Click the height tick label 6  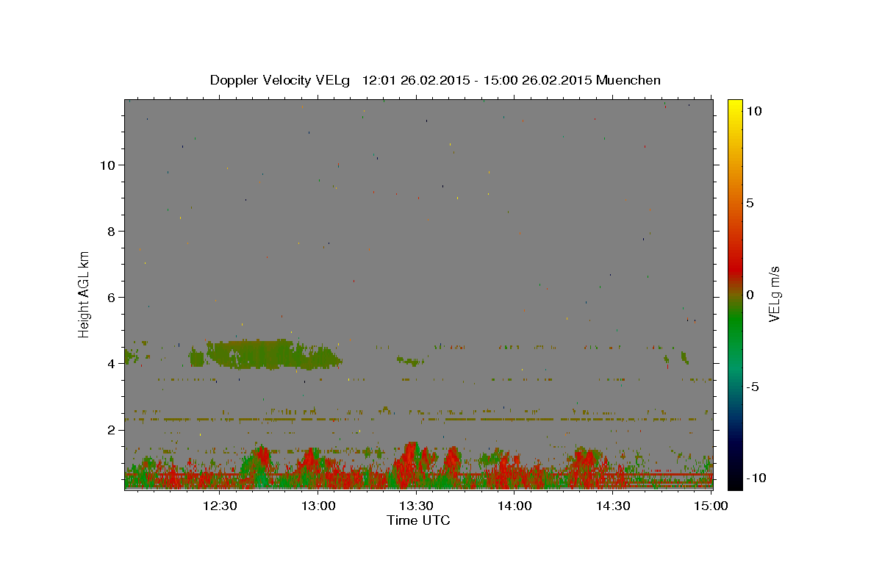pos(112,298)
